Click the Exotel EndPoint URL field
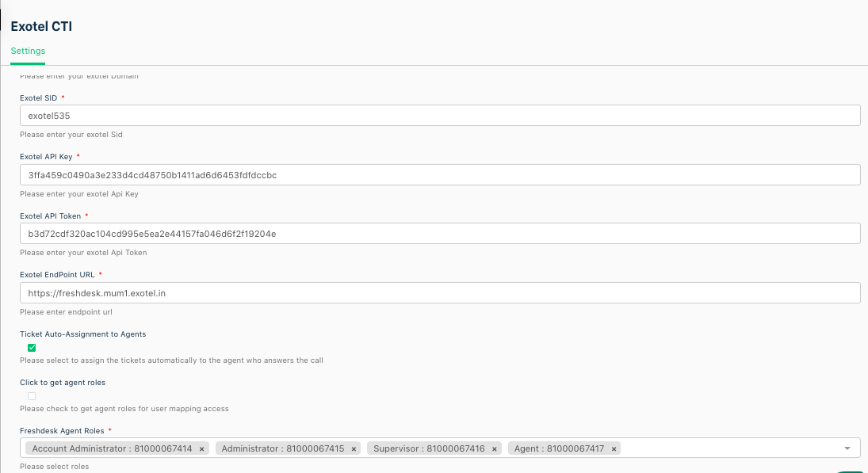 440,293
